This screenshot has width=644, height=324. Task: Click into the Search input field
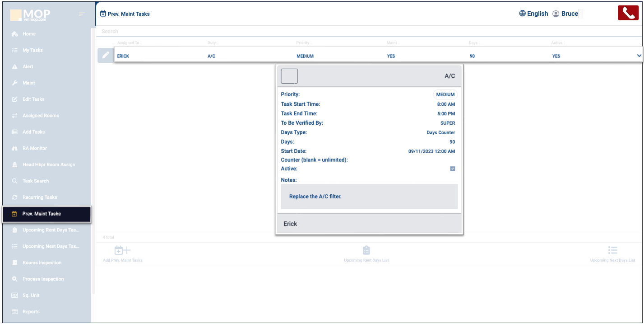tap(316, 31)
